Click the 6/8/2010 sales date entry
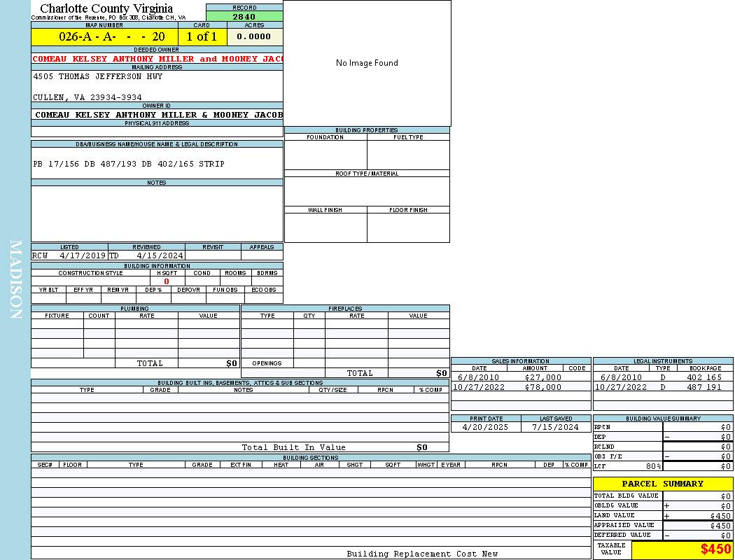 479,377
